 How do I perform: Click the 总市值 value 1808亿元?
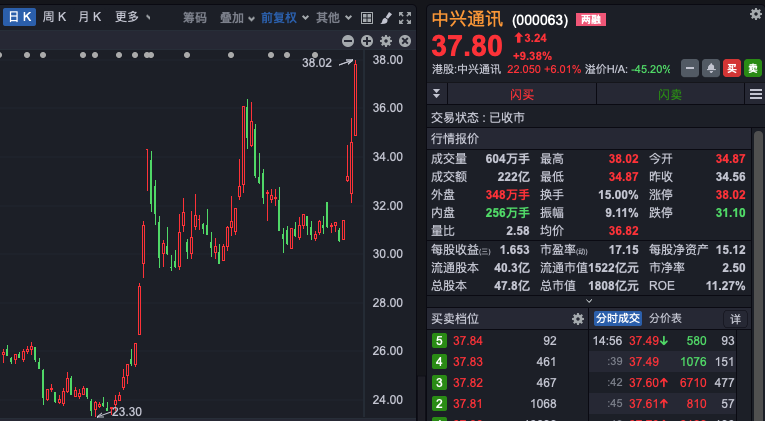[x=613, y=286]
